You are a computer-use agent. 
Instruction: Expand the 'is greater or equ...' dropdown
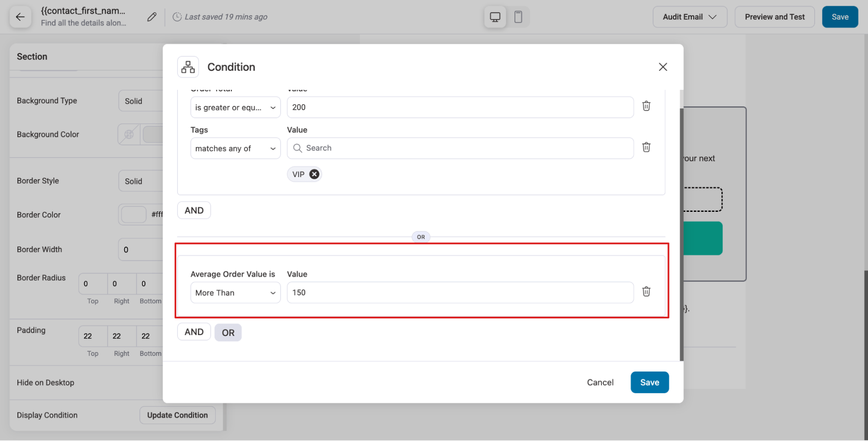(x=235, y=108)
